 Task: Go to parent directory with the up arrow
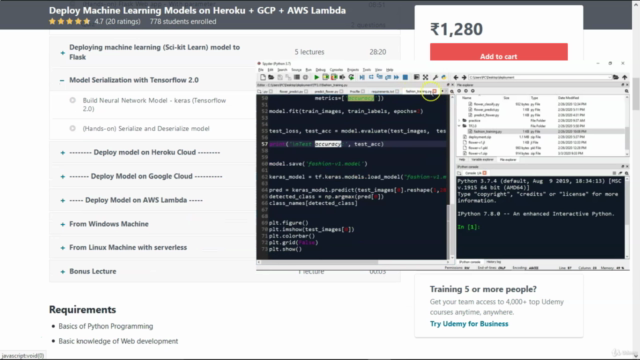click(624, 77)
